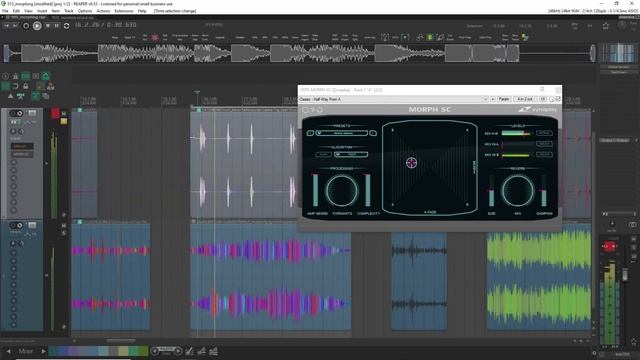
Task: Go to project start transport button
Action: tap(7, 26)
